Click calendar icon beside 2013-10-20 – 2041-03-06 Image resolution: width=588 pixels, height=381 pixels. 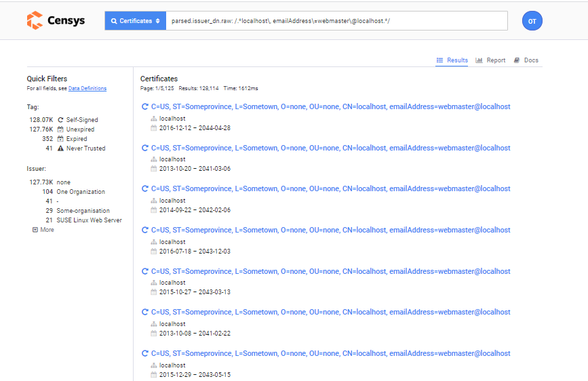[x=154, y=169]
